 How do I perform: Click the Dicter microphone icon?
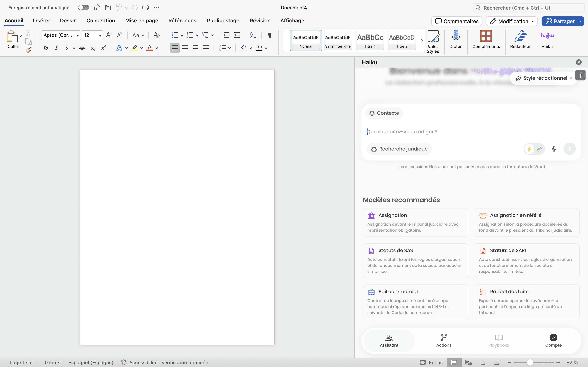[455, 36]
